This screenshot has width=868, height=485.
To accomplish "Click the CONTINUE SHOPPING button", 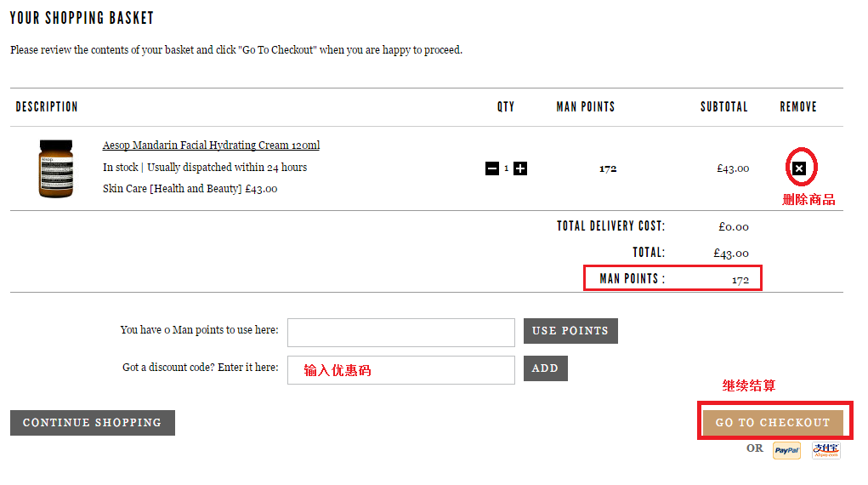I will pyautogui.click(x=93, y=423).
